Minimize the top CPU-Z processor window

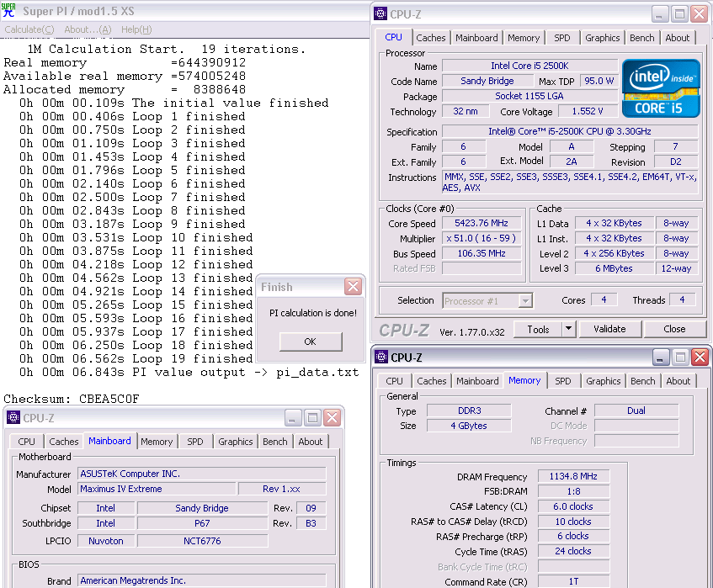[x=659, y=14]
